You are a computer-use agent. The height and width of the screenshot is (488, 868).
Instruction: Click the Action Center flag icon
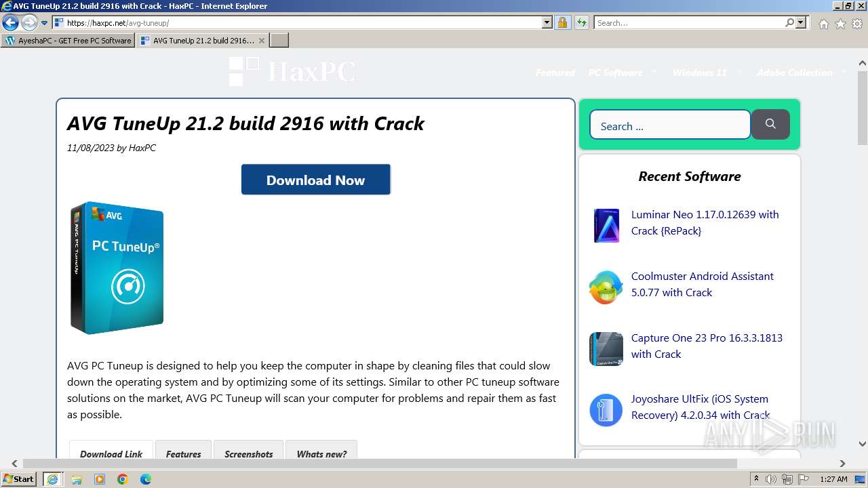click(803, 479)
